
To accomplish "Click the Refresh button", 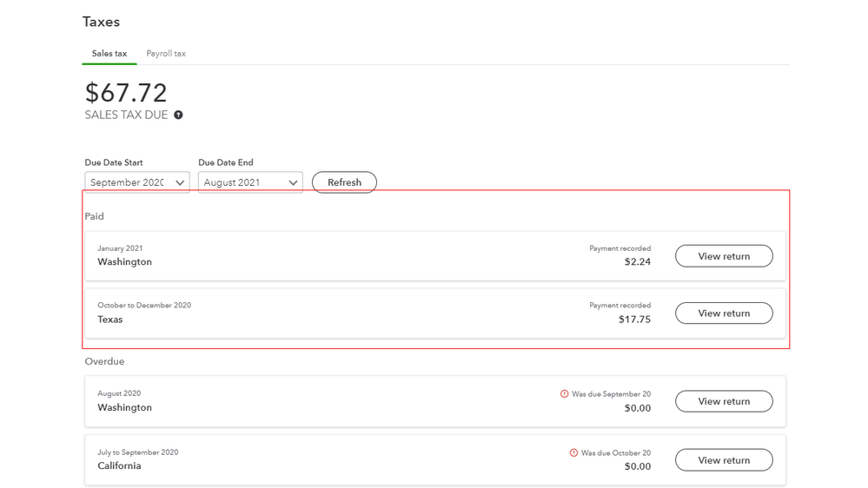I will tap(344, 182).
